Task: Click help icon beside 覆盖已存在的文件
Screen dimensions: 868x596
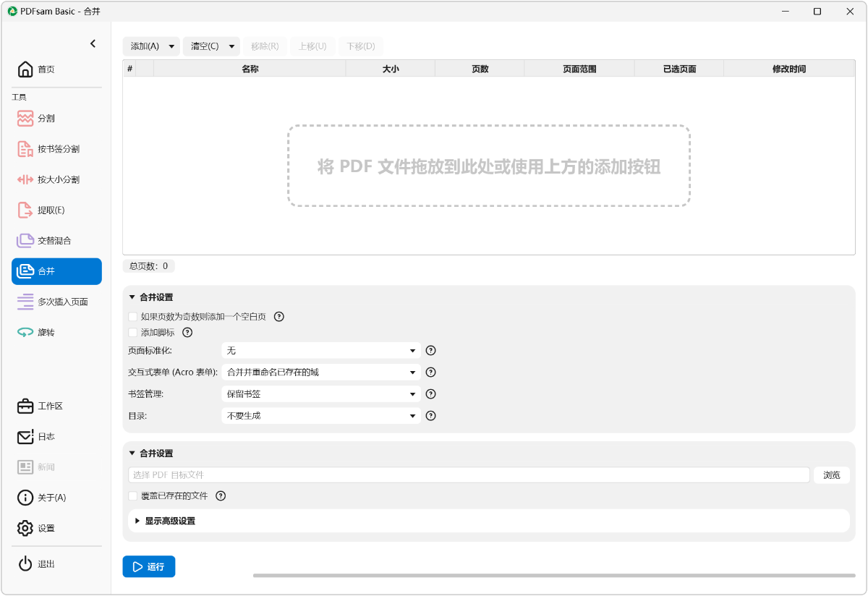Action: [221, 496]
